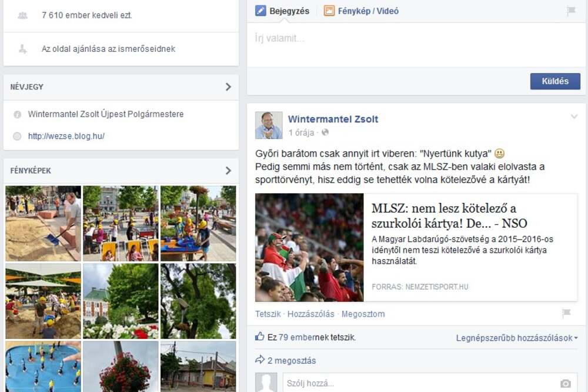Image resolution: width=588 pixels, height=392 pixels.
Task: Open the photo of street with yellow house
Action: point(198,367)
